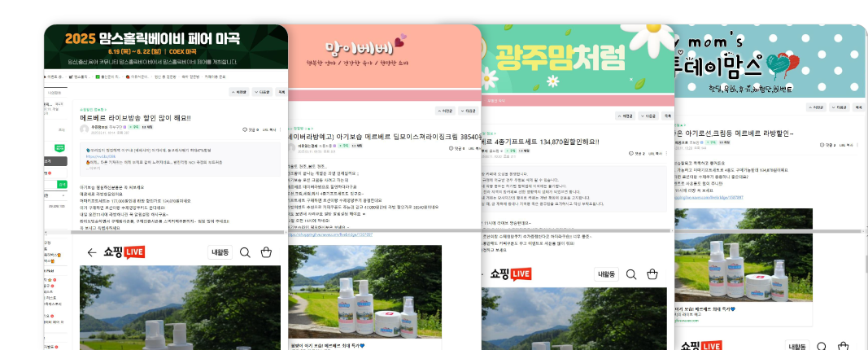Screen dimensions: 868x350
Task: Open 내활동 in 광주맘처럼 쇼핑LIVE header
Action: coord(607,274)
